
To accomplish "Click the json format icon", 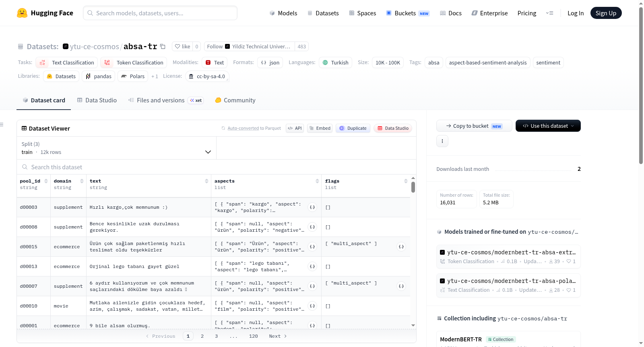I will (264, 62).
